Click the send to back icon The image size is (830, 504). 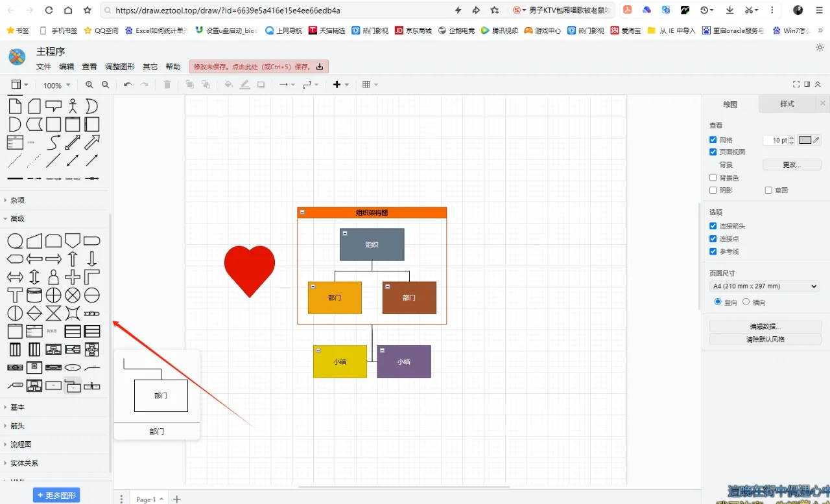point(206,85)
